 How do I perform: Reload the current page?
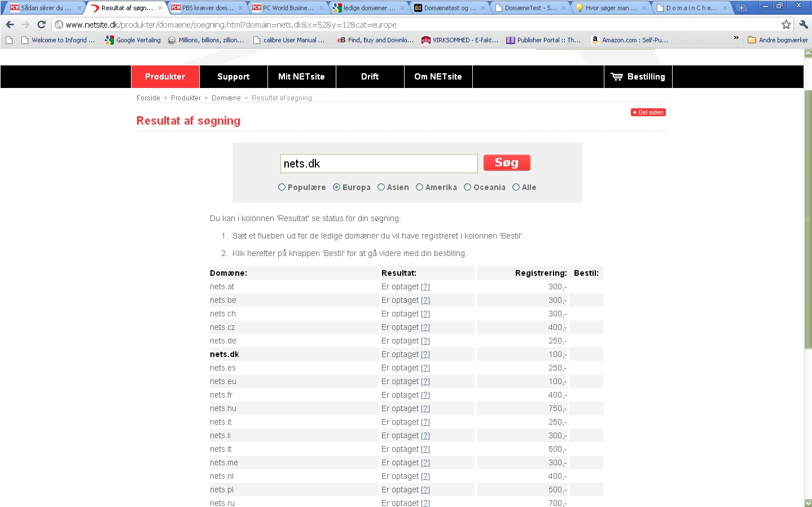(41, 24)
